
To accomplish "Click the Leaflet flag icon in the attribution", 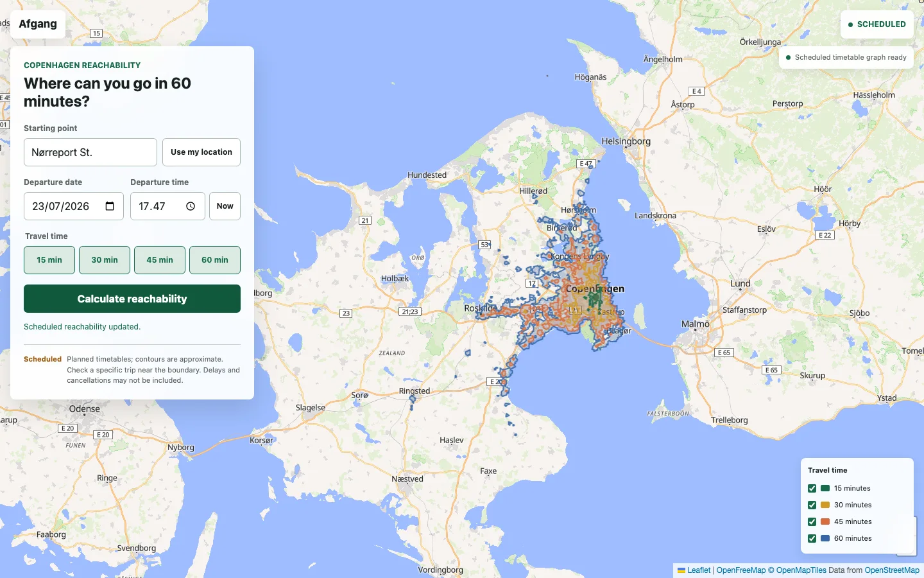I will (x=681, y=570).
